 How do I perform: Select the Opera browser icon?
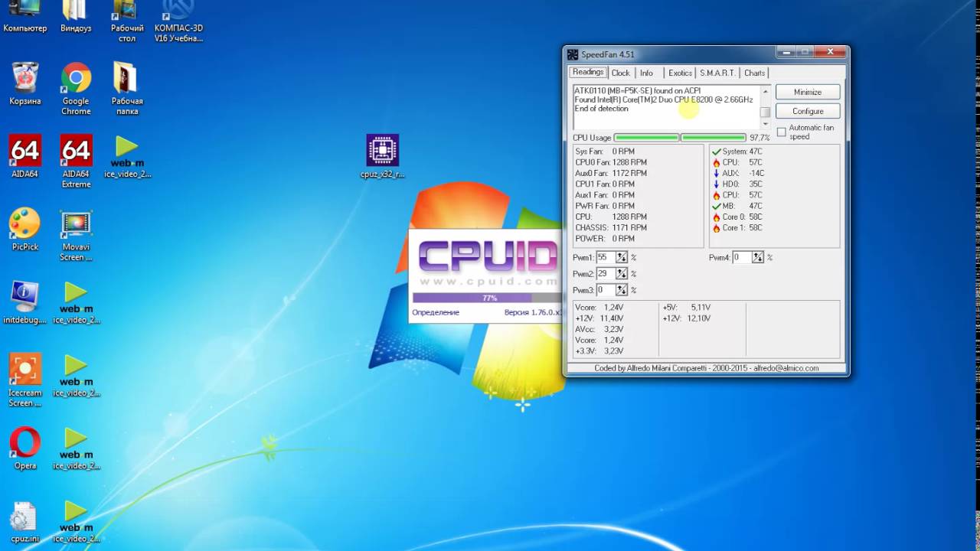coord(25,448)
